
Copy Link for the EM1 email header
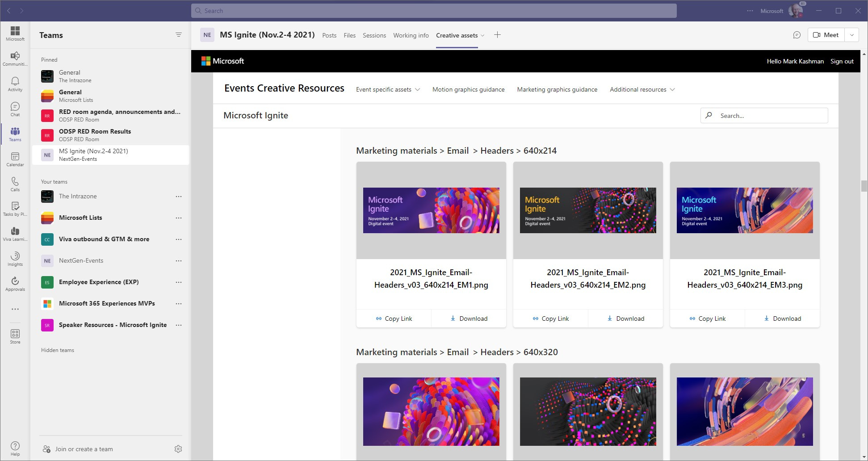point(394,319)
